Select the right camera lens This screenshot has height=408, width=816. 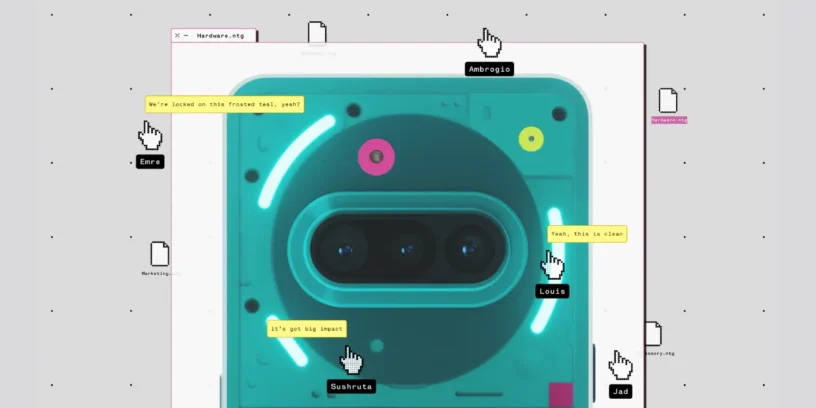(x=467, y=250)
